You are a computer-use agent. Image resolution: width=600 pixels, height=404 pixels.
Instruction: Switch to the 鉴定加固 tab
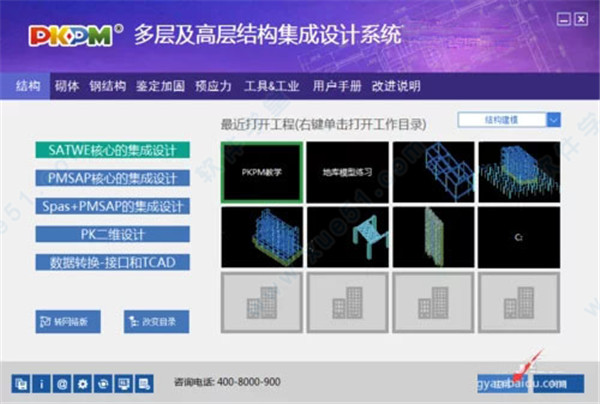(160, 86)
